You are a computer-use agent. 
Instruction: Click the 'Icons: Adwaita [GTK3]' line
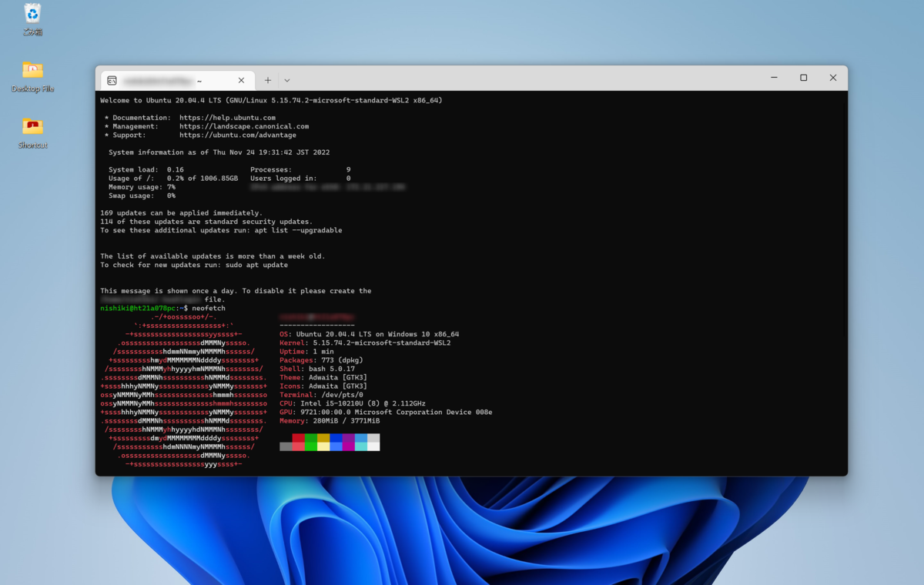point(323,386)
